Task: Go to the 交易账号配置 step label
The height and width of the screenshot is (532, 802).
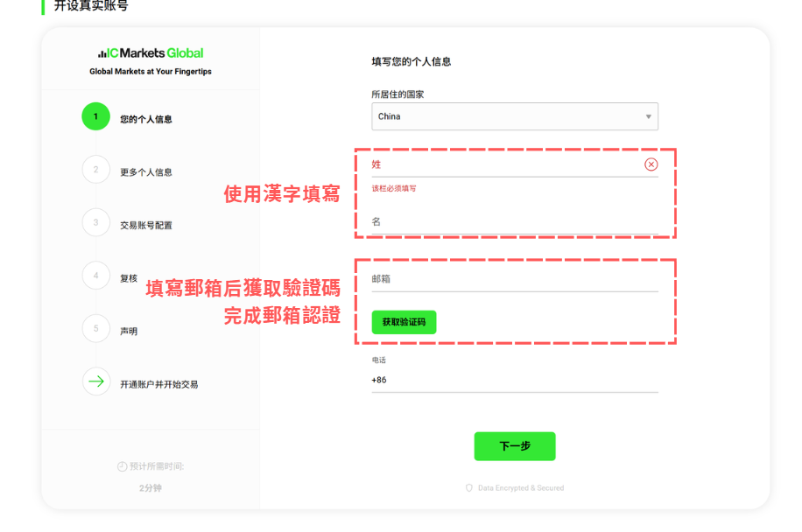Action: (146, 225)
